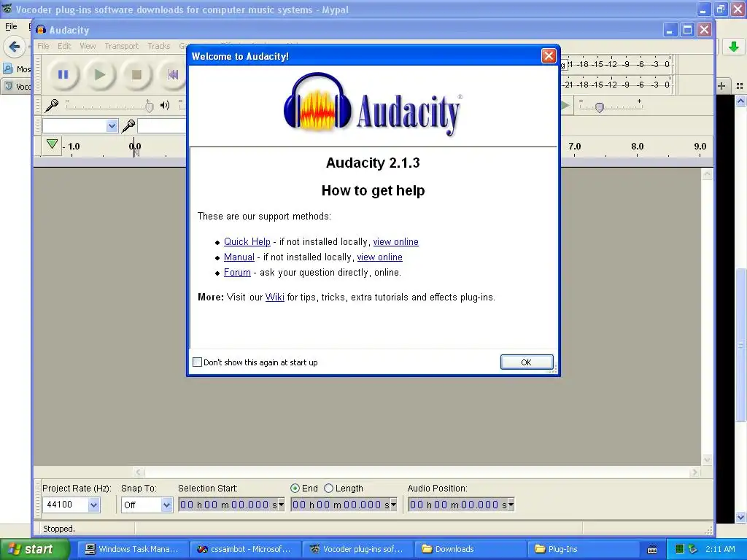Click the Audacity horizontal scrollbar right arrow
The width and height of the screenshot is (747, 560).
coord(694,472)
